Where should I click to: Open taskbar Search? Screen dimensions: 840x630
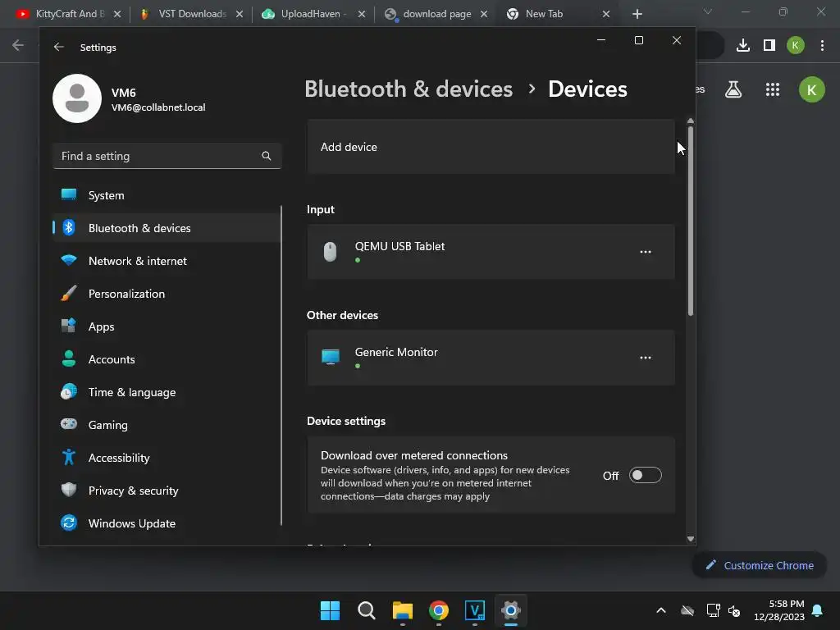tap(367, 610)
